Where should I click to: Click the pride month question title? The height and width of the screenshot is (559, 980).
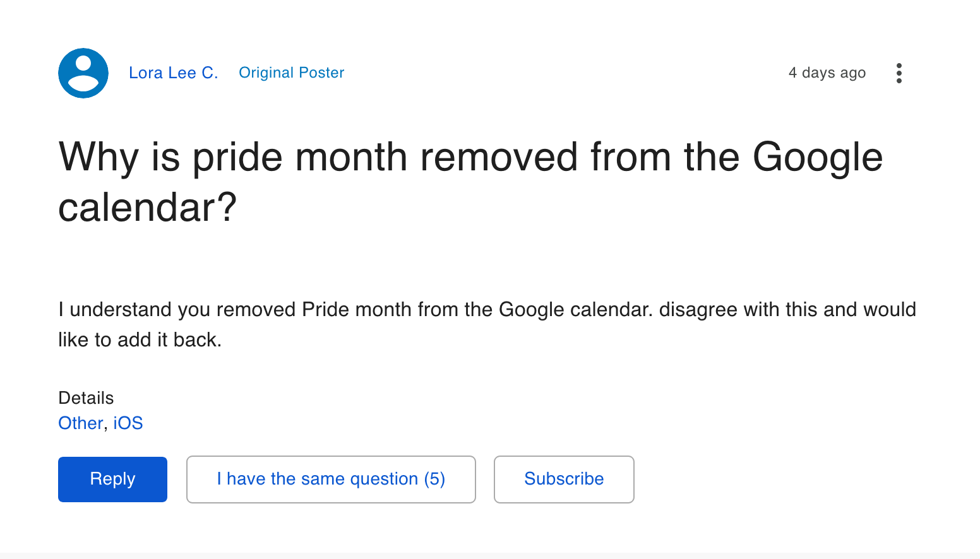click(470, 182)
